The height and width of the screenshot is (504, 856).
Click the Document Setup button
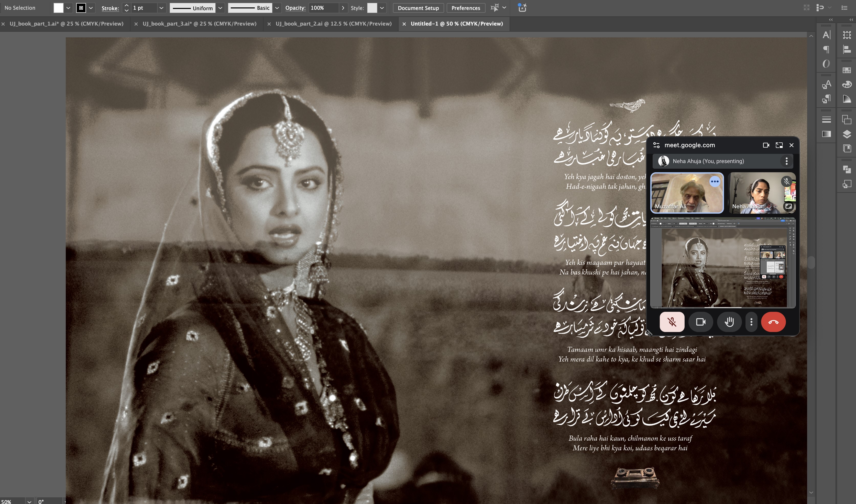tap(418, 8)
